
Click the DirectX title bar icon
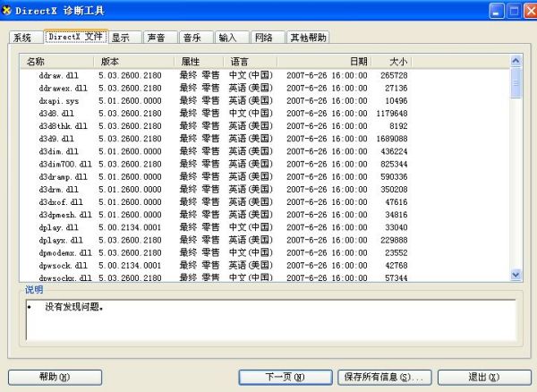coord(6,11)
